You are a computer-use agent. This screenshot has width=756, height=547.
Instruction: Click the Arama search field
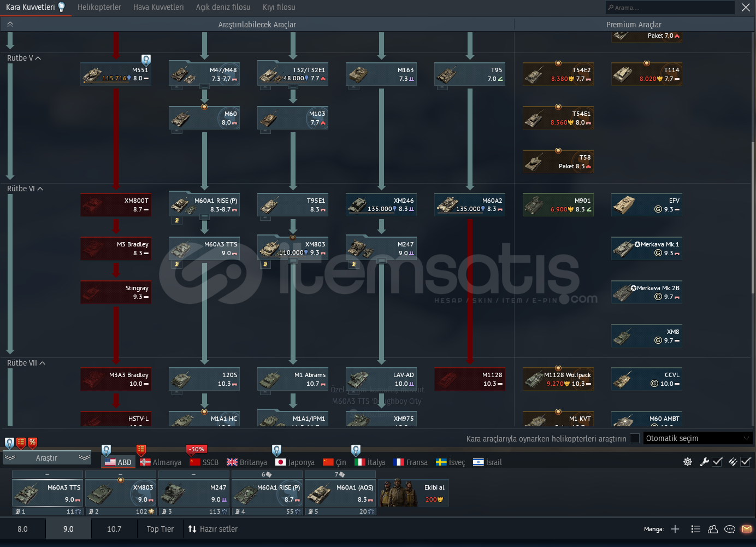670,8
